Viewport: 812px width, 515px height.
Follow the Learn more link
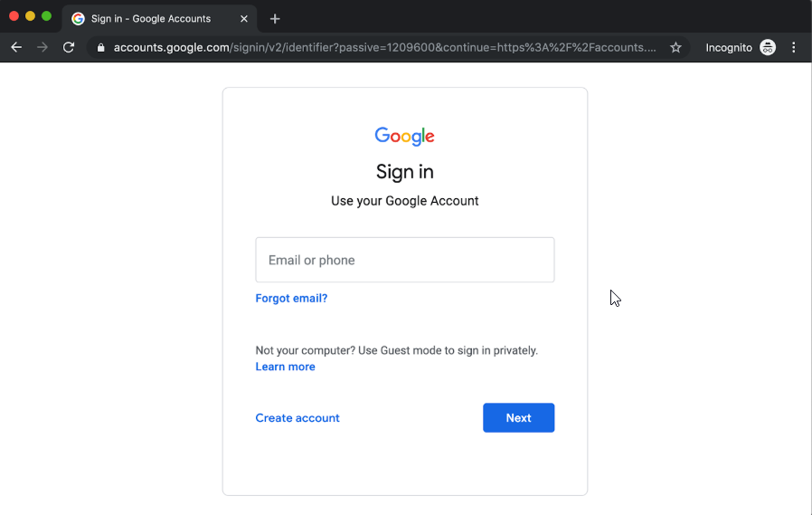[285, 367]
